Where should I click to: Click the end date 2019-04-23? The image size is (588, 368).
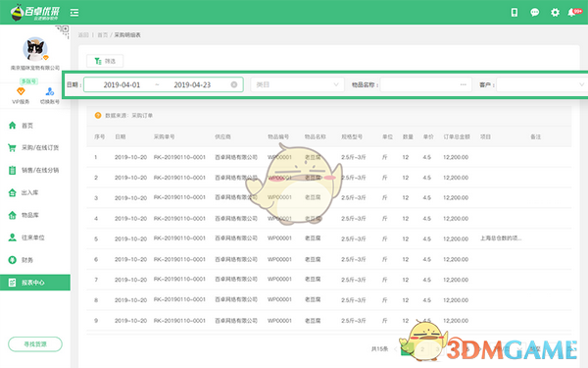coord(192,84)
